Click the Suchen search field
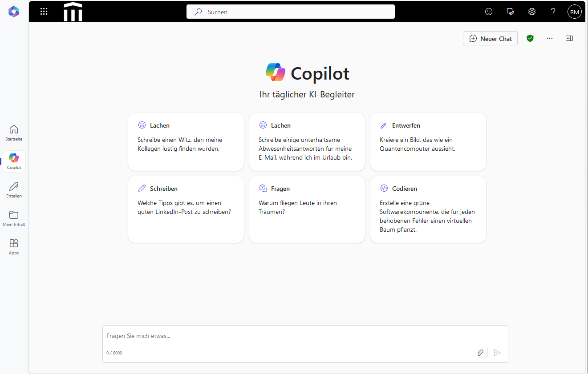 coord(291,12)
